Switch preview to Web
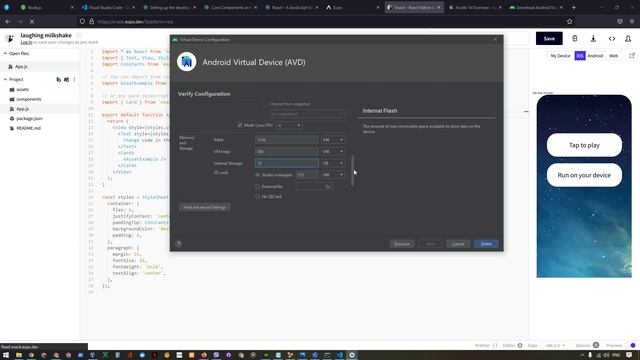Viewport: 640px width, 360px height. (613, 56)
